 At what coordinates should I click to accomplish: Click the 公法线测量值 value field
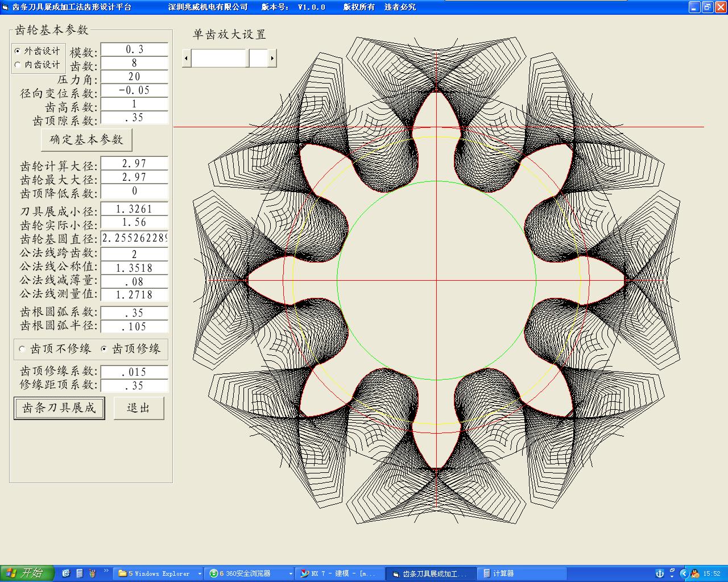click(134, 295)
